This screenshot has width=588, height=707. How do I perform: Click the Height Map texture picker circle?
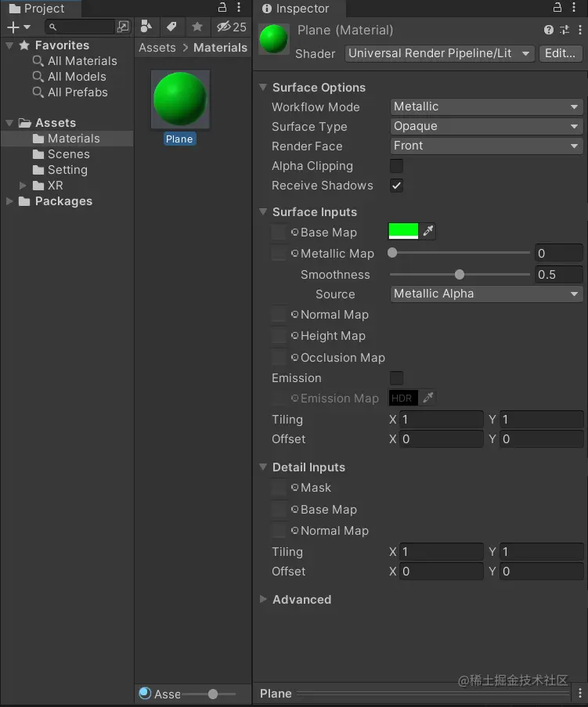click(294, 335)
